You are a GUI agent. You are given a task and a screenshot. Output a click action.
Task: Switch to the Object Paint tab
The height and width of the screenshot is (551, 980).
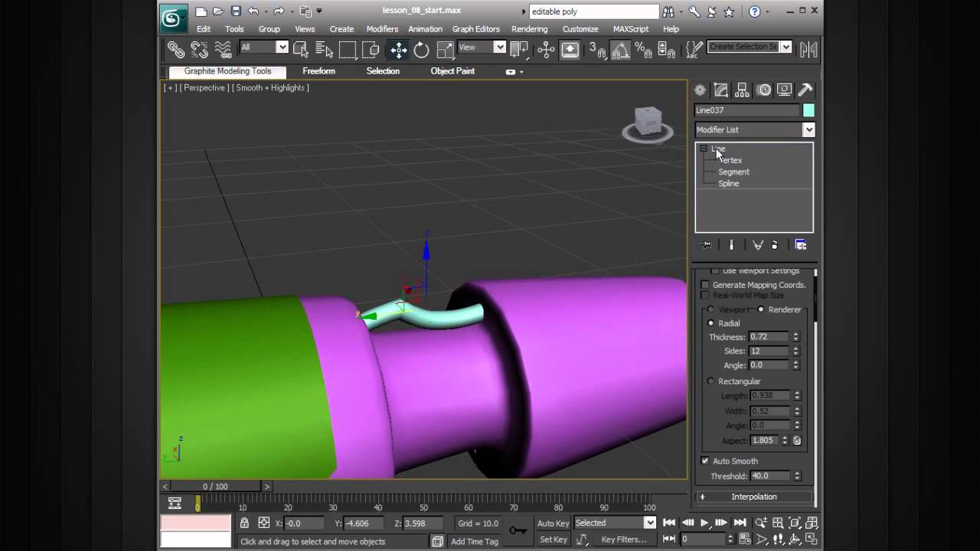click(452, 71)
